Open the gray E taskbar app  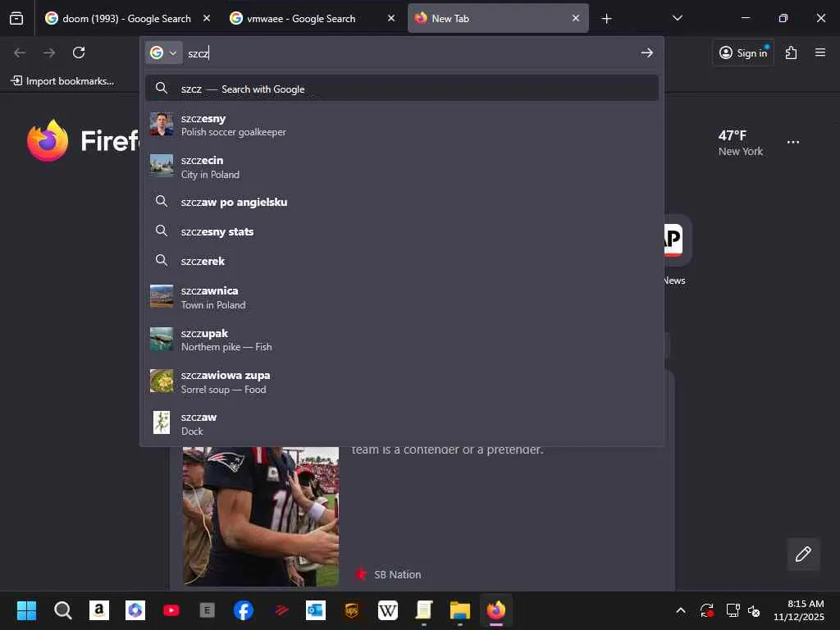click(x=208, y=610)
